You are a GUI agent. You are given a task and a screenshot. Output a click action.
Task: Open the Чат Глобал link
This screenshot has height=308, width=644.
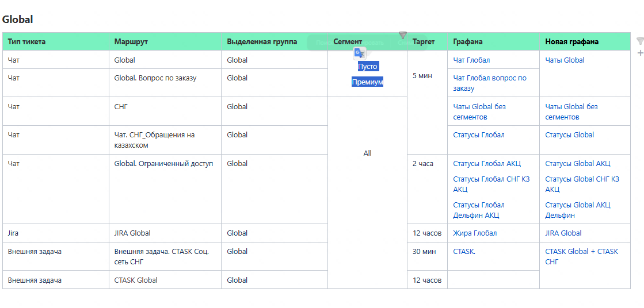(471, 60)
